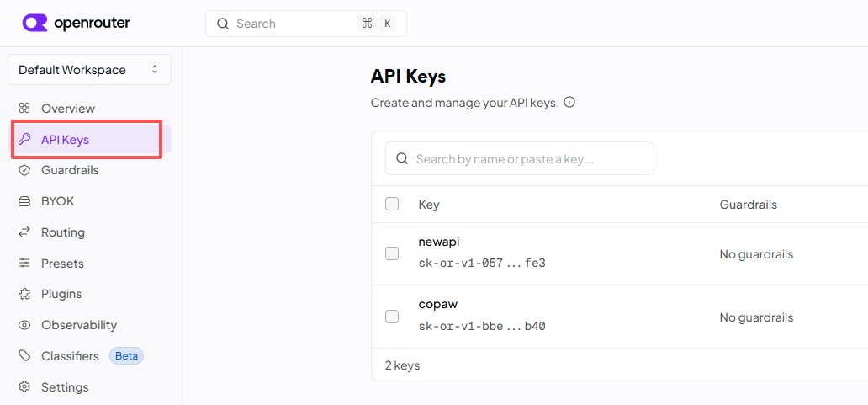Click the key name 'copaw'
The height and width of the screenshot is (405, 868).
coord(438,304)
